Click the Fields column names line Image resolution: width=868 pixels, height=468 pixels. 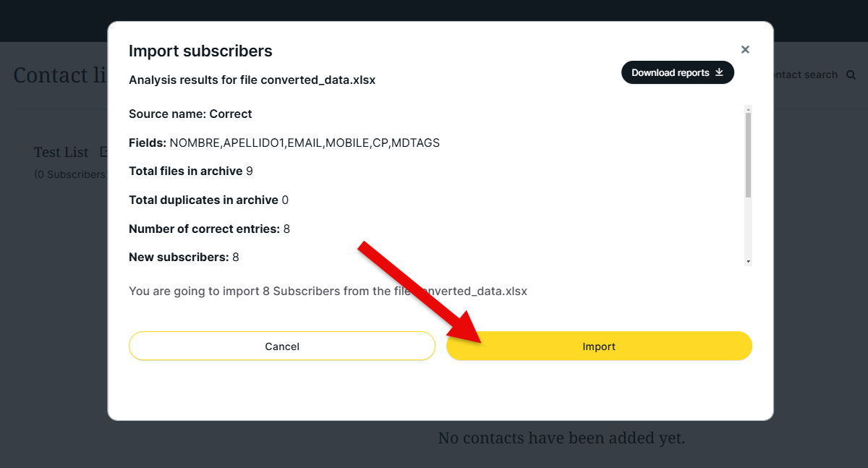coord(284,143)
